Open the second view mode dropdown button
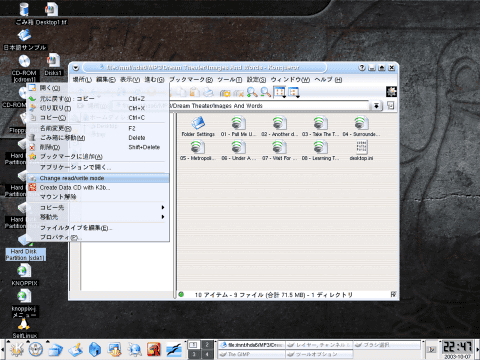The height and width of the screenshot is (360, 480). pos(293,92)
